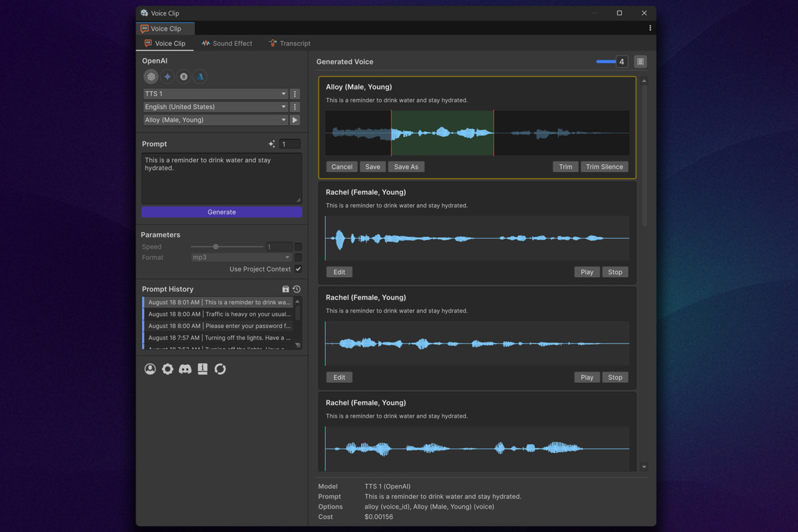Open the Alloy (Male, Young) voice dropdown
This screenshot has width=798, height=532.
tap(215, 120)
